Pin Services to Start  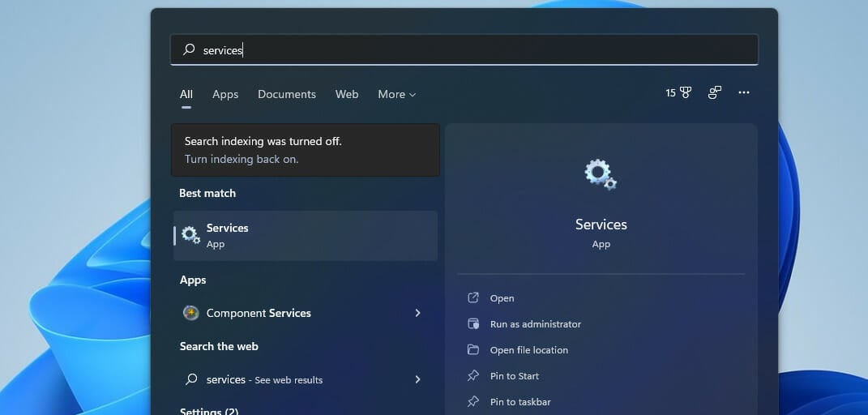[x=514, y=376]
